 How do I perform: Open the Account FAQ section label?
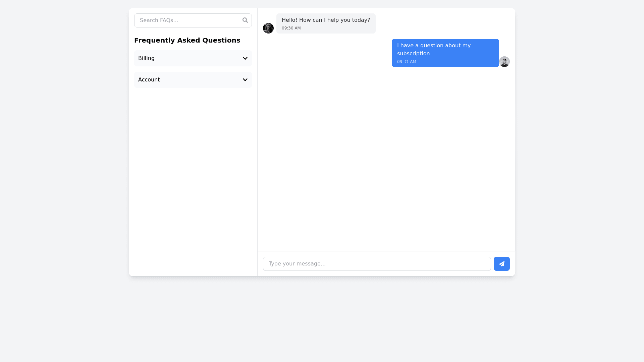149,80
